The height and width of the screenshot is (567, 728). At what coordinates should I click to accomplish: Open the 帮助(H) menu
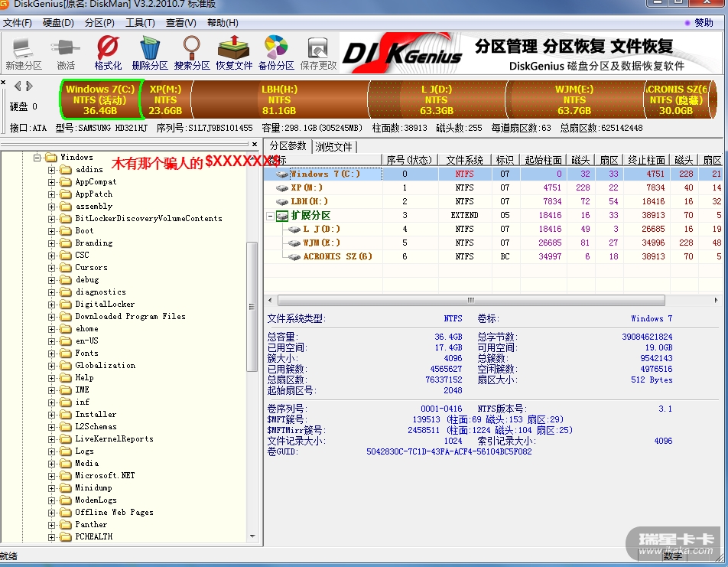click(223, 23)
